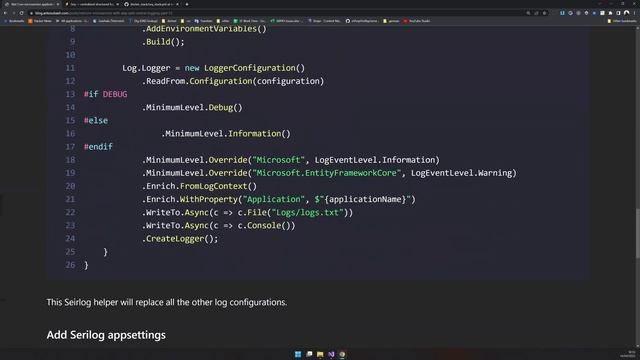Click '#else' directive on line 15

96,121
